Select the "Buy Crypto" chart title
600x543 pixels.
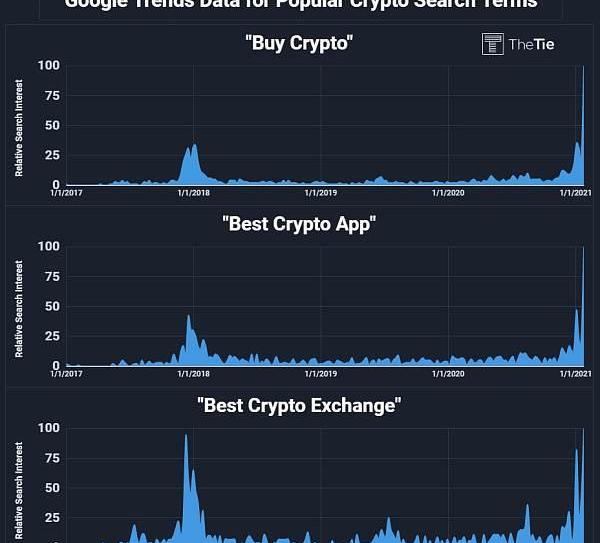pyautogui.click(x=299, y=43)
